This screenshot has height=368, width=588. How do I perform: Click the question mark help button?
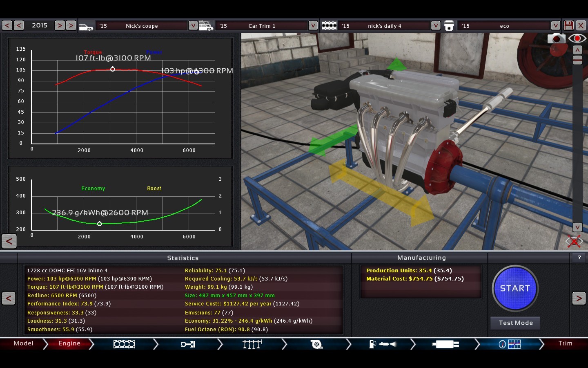(579, 258)
